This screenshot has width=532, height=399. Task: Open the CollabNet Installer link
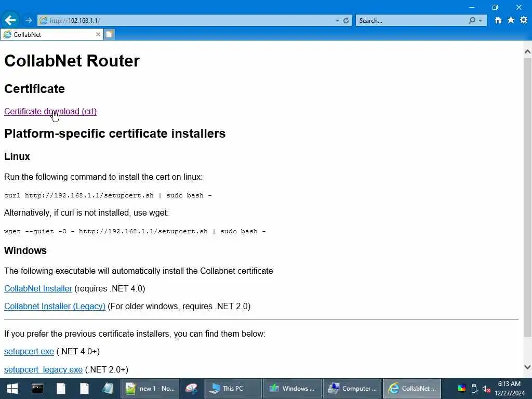[x=38, y=288]
